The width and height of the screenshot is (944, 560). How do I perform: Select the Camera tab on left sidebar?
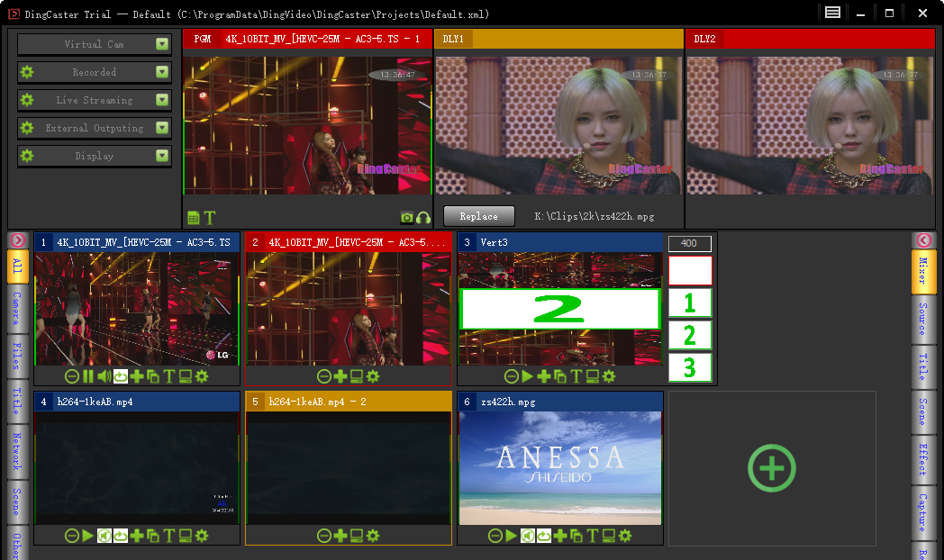pyautogui.click(x=17, y=308)
